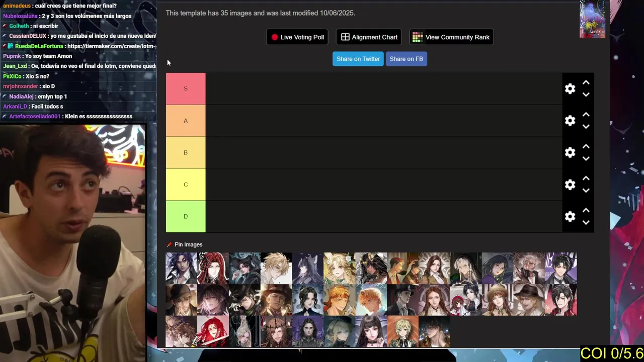
Task: Move the S tier row up
Action: 586,82
